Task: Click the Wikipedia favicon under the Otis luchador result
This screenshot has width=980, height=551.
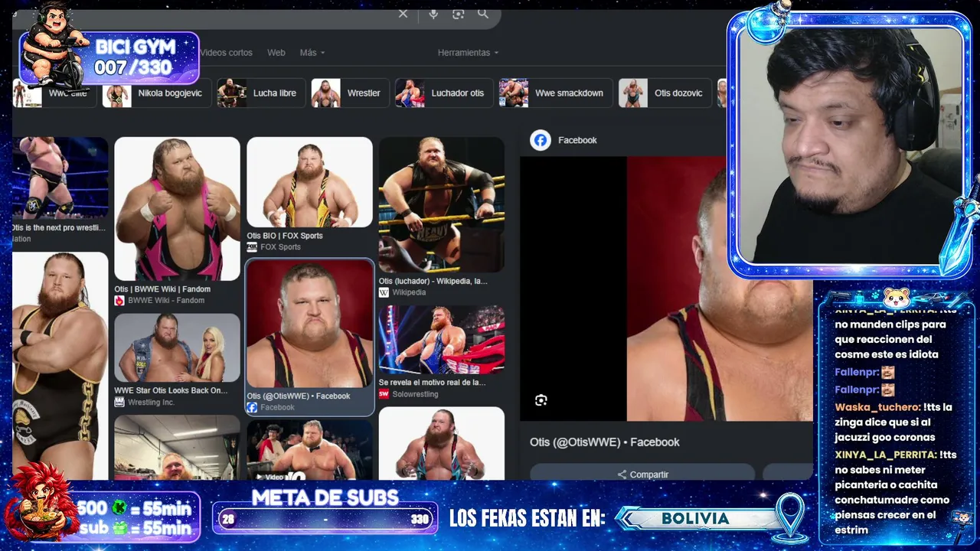Action: (384, 292)
